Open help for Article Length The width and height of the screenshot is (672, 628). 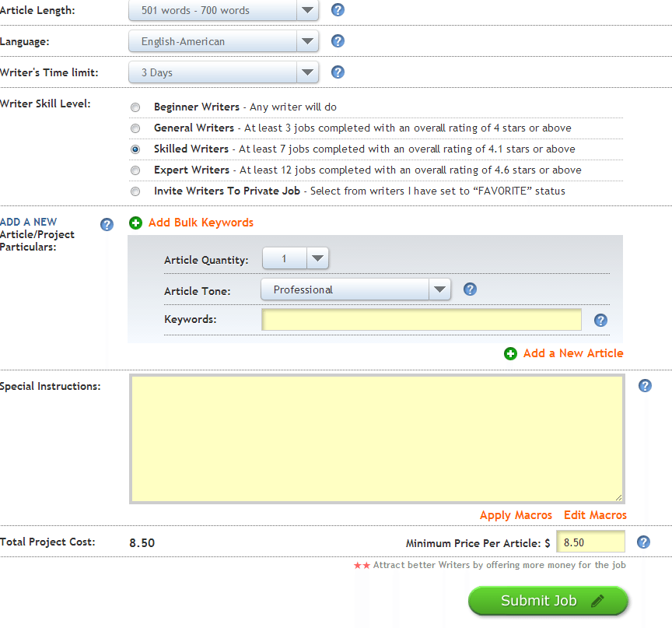[338, 10]
